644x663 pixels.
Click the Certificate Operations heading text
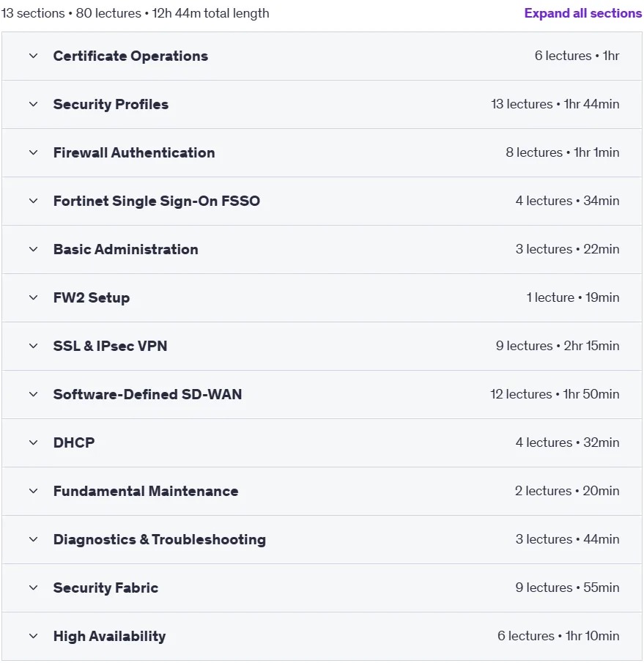(130, 56)
